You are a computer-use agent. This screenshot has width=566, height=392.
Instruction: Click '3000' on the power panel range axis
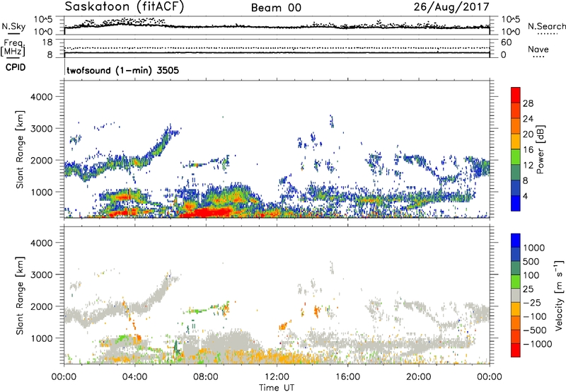42,129
